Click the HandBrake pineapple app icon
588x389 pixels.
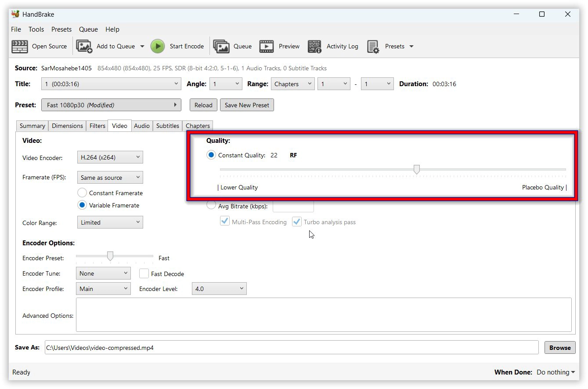tap(15, 14)
